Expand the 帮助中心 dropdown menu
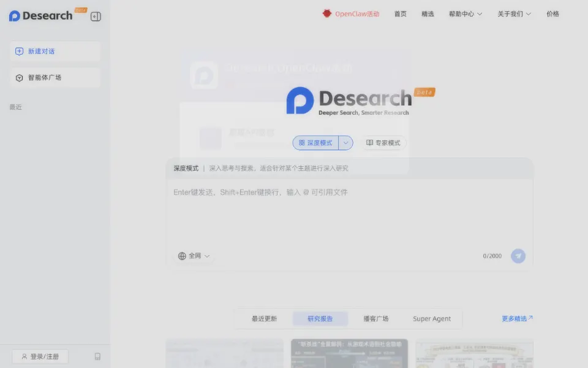 tap(466, 14)
